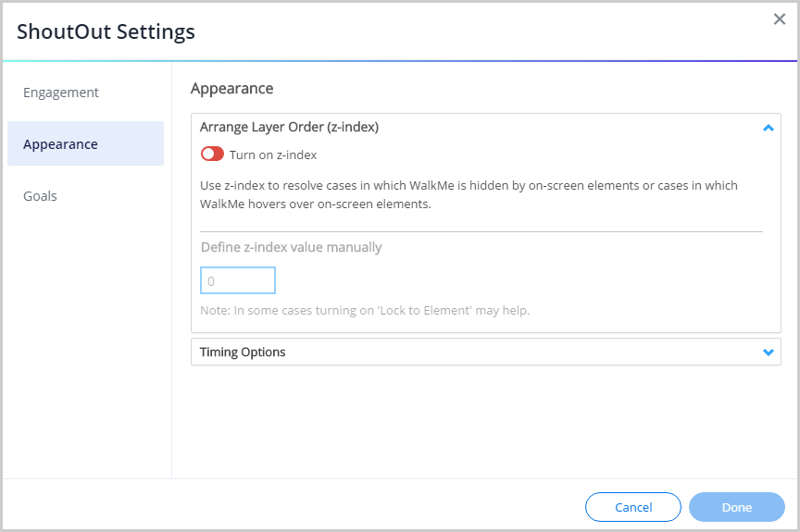This screenshot has height=532, width=800.
Task: Click the Arrange Layer Order (z-index) header
Action: 289,128
